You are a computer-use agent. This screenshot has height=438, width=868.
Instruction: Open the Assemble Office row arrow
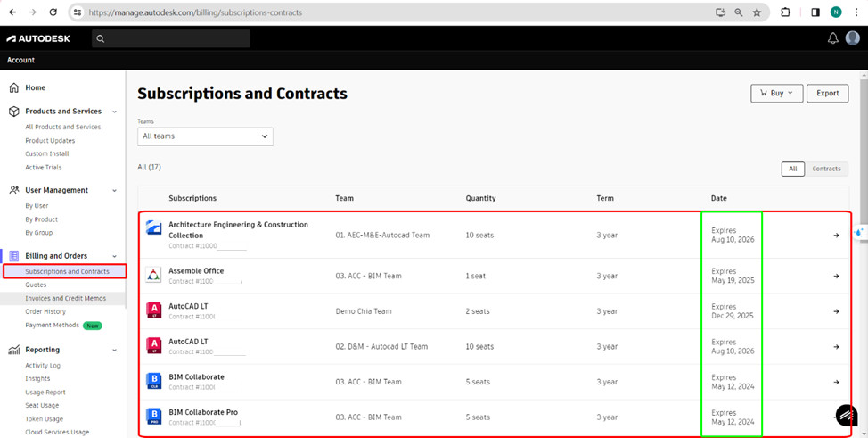coord(836,276)
